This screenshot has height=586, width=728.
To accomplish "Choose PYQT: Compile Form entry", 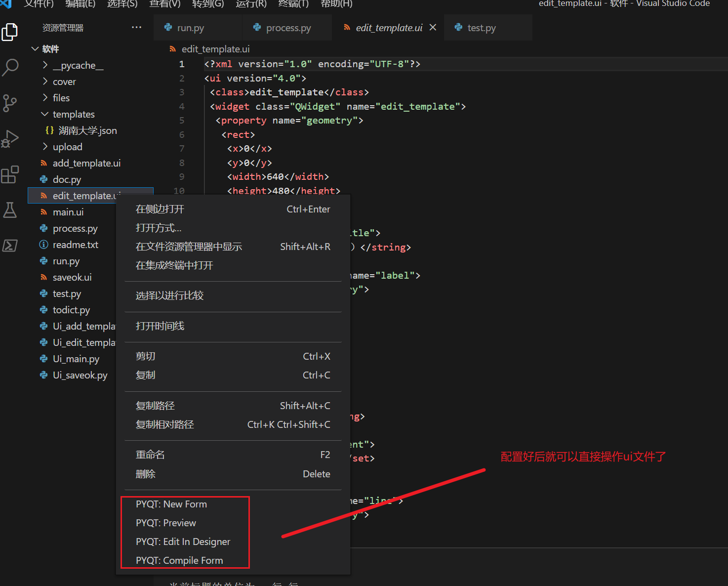I will (233, 560).
